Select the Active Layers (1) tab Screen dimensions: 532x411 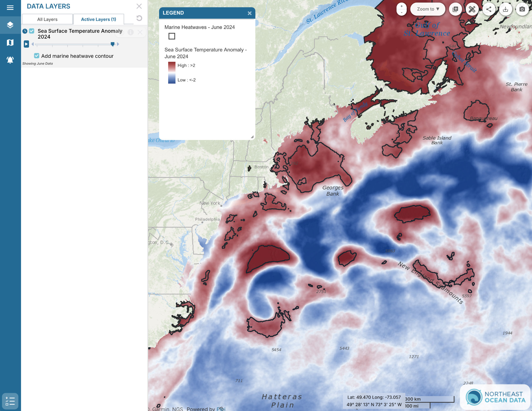98,19
